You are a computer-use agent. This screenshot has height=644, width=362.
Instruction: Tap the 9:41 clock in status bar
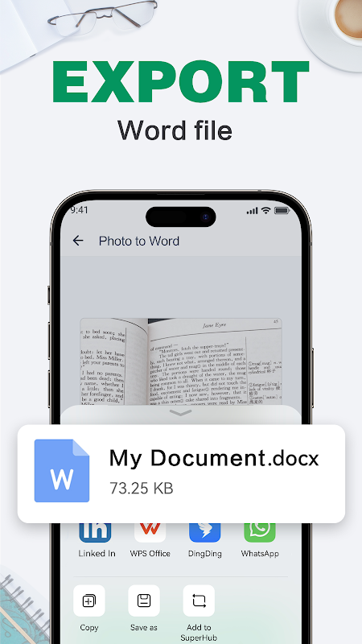(x=79, y=210)
